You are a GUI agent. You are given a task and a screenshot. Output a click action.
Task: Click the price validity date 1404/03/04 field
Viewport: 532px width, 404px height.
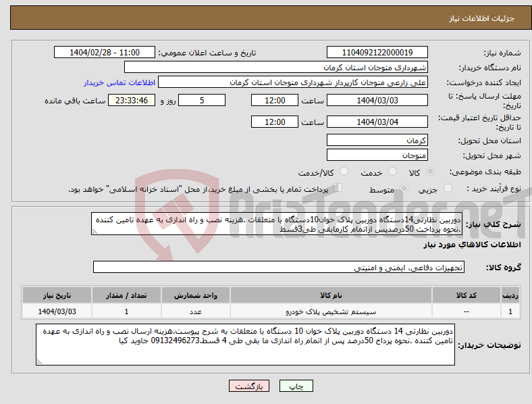click(x=377, y=122)
